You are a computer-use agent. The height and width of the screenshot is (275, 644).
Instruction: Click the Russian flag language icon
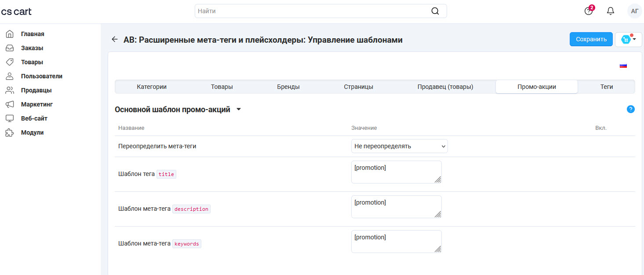tap(623, 65)
